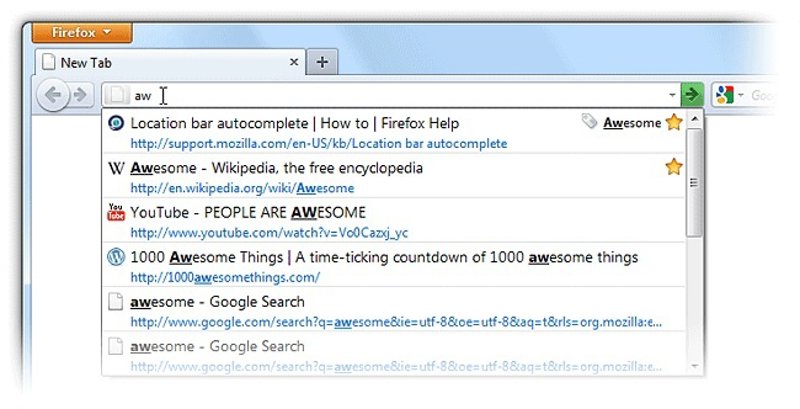
Task: Click bookmark star on Firefox Help result
Action: pyautogui.click(x=674, y=123)
